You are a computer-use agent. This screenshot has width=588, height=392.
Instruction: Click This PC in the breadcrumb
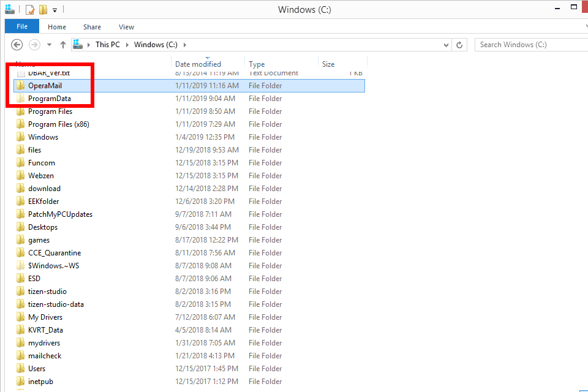point(108,45)
